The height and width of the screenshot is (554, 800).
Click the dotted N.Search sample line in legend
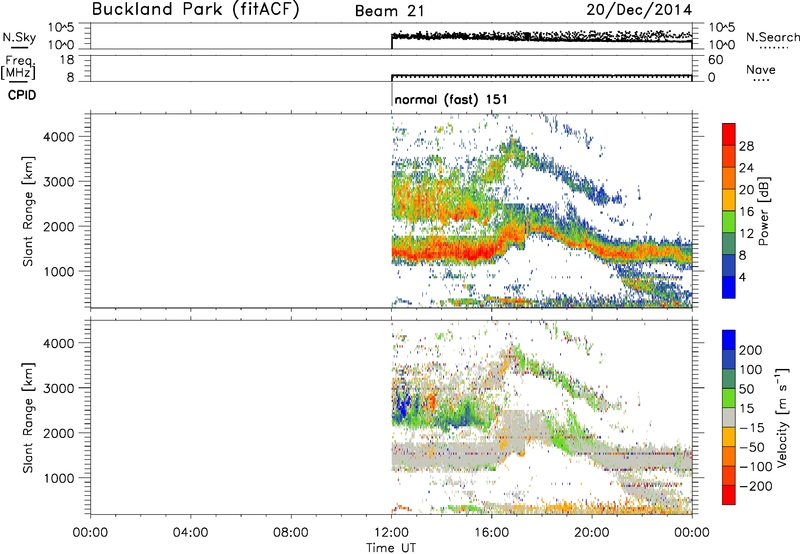pyautogui.click(x=773, y=47)
